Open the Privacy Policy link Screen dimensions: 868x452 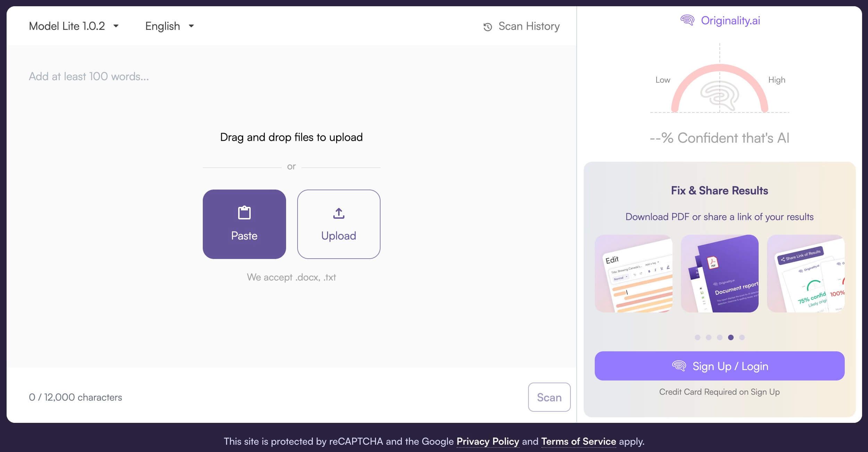coord(487,441)
